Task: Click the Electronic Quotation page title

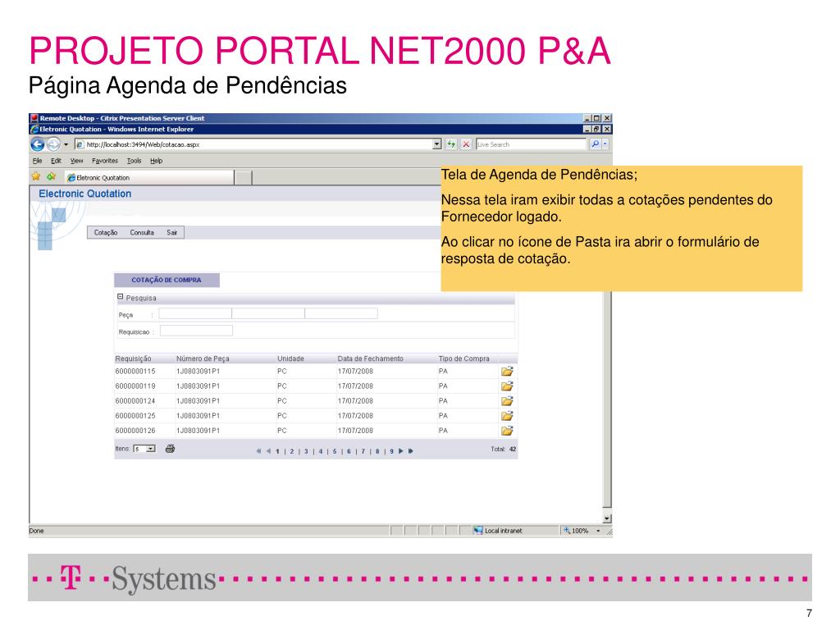Action: pos(84,194)
